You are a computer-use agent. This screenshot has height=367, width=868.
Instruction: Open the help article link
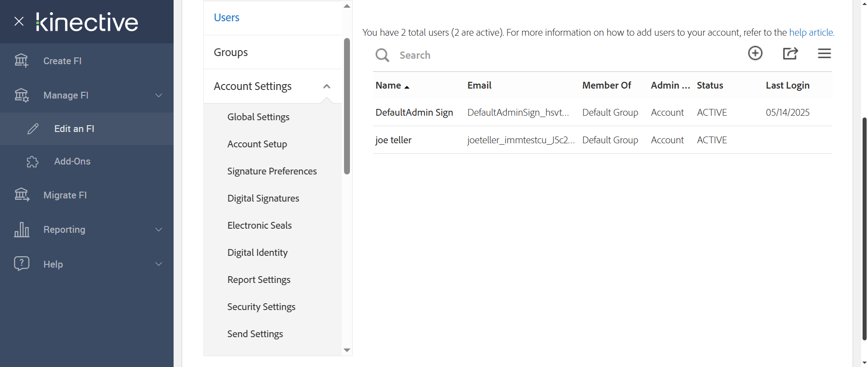[x=811, y=33]
